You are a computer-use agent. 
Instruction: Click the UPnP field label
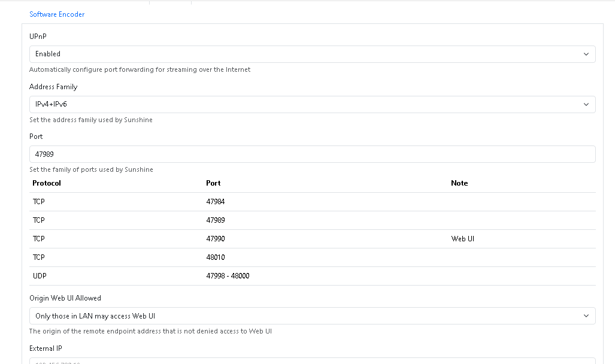pos(38,37)
